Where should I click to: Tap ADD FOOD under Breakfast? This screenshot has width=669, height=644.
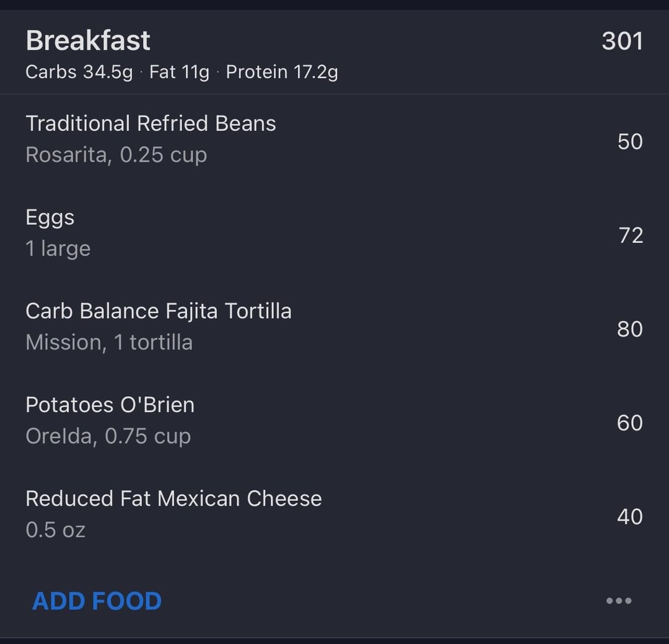click(x=97, y=601)
